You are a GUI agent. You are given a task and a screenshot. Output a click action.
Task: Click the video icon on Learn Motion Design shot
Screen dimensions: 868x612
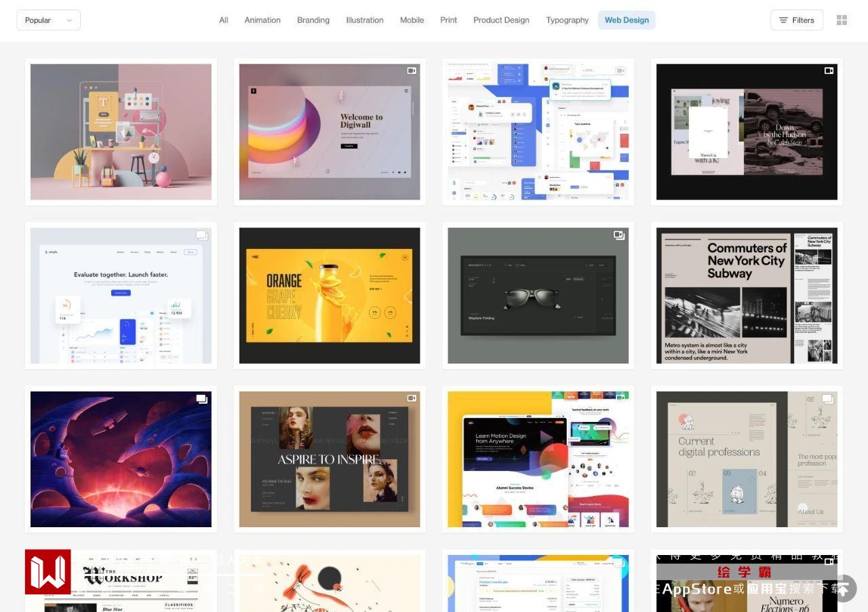pyautogui.click(x=620, y=398)
